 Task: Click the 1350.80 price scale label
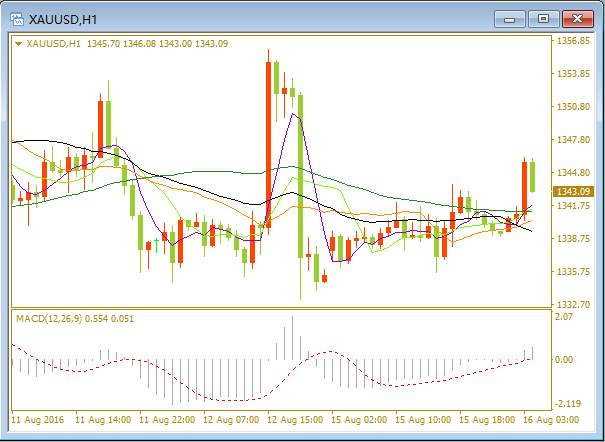point(573,106)
